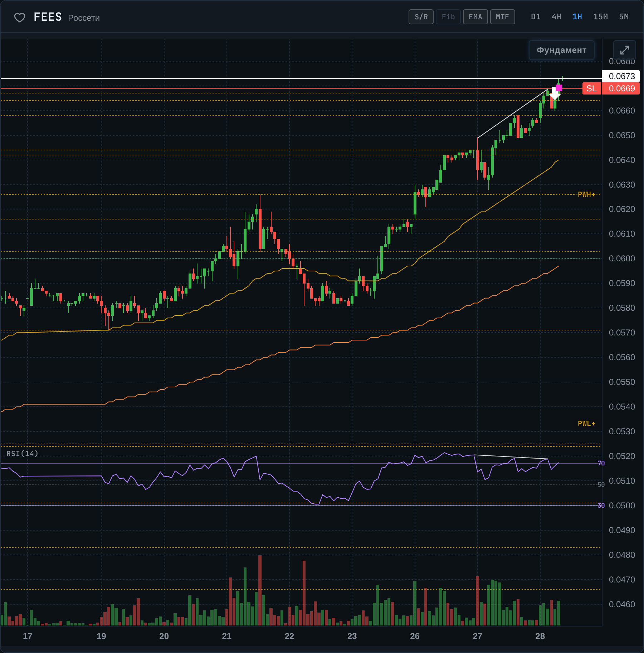Select the 1H timeframe
The image size is (644, 653).
coord(577,17)
